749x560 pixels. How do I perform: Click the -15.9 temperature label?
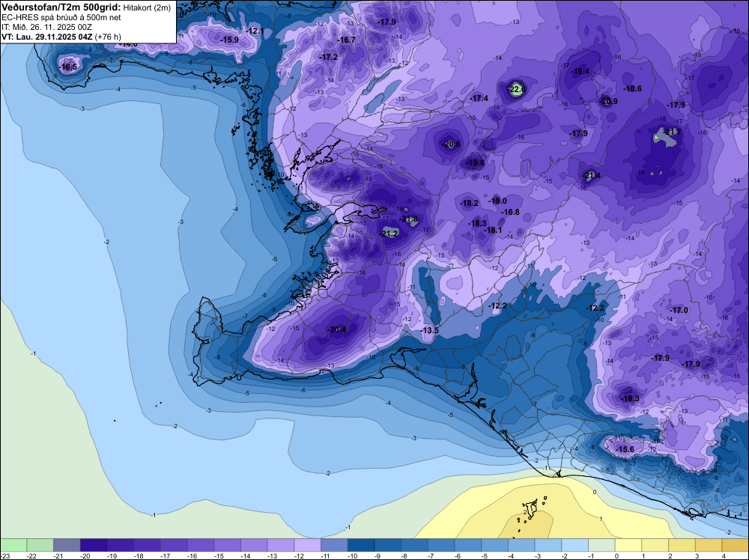tap(230, 40)
